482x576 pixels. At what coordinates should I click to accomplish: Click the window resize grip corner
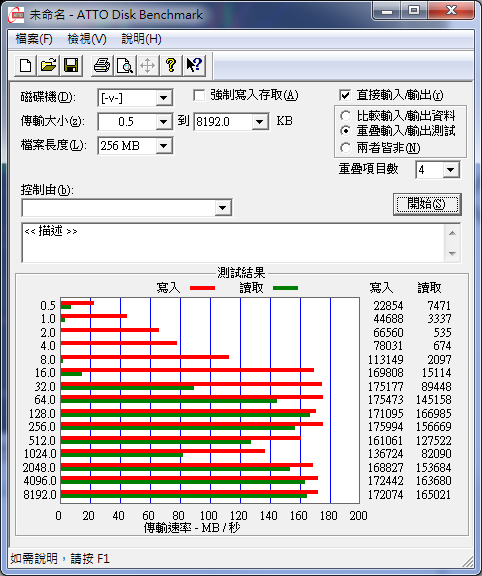[x=468, y=561]
